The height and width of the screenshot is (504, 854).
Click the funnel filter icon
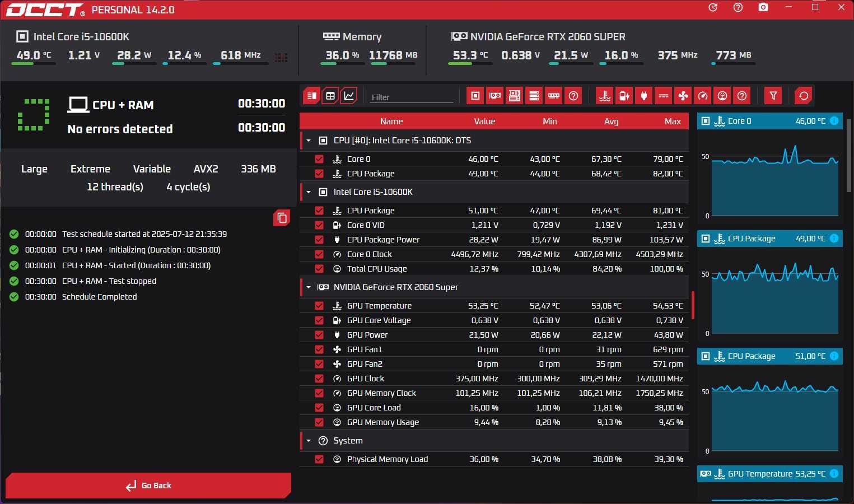click(773, 96)
